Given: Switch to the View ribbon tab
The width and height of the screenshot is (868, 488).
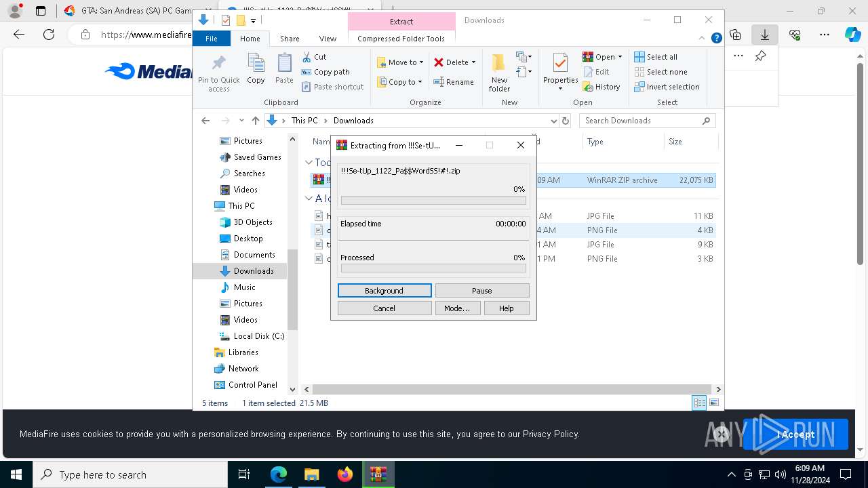Looking at the screenshot, I should pos(328,39).
